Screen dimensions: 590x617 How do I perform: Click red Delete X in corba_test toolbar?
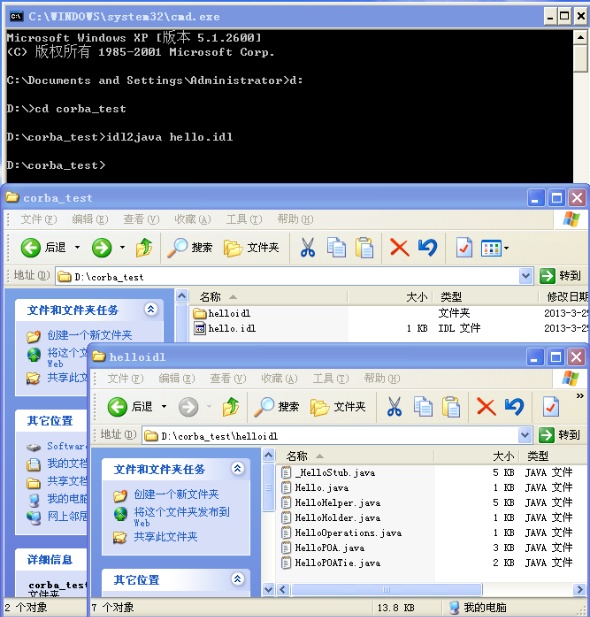click(399, 248)
